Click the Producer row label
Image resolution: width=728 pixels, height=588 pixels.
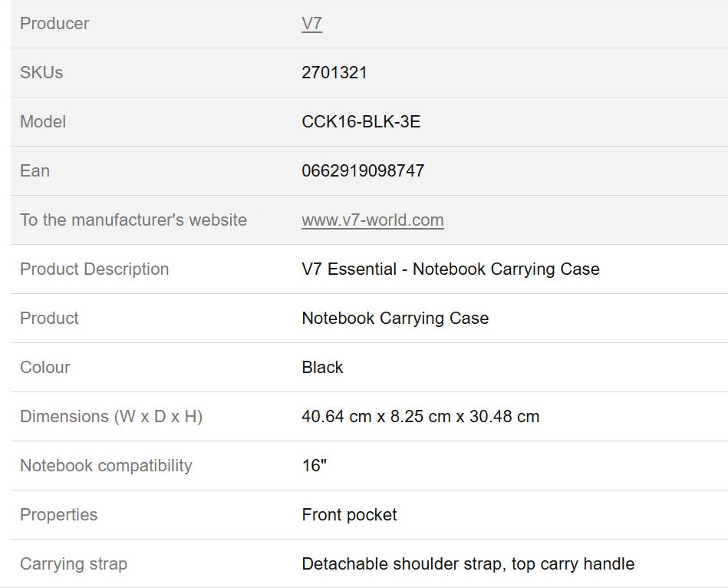(54, 24)
